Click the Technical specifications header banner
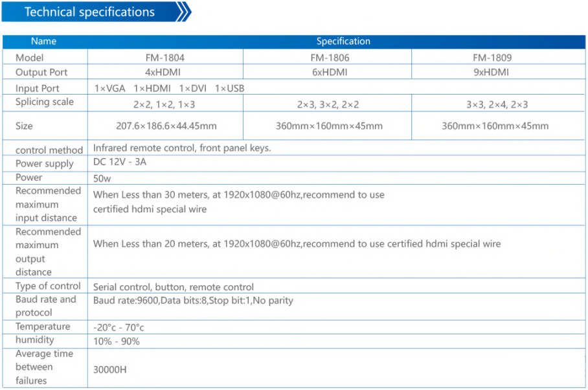 (89, 12)
